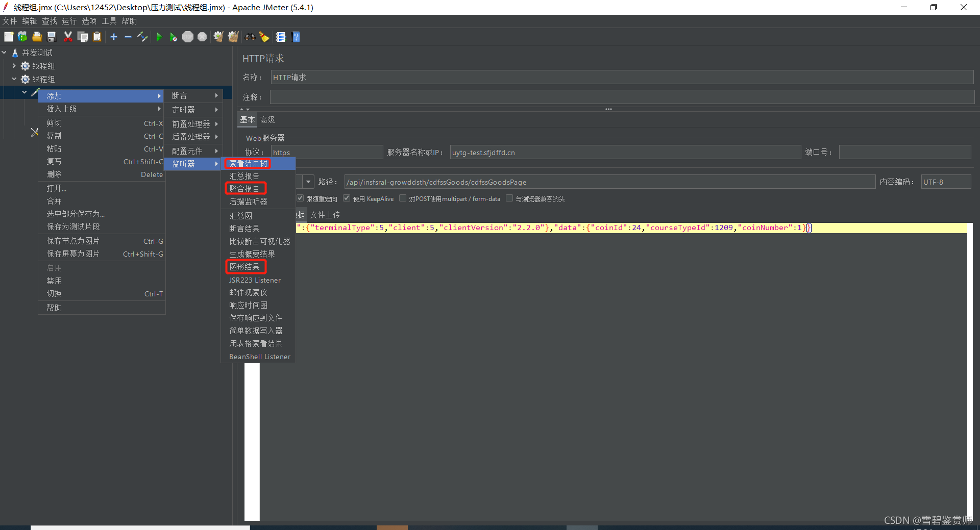This screenshot has width=980, height=530.
Task: Open Help with question mark icon
Action: [x=296, y=37]
